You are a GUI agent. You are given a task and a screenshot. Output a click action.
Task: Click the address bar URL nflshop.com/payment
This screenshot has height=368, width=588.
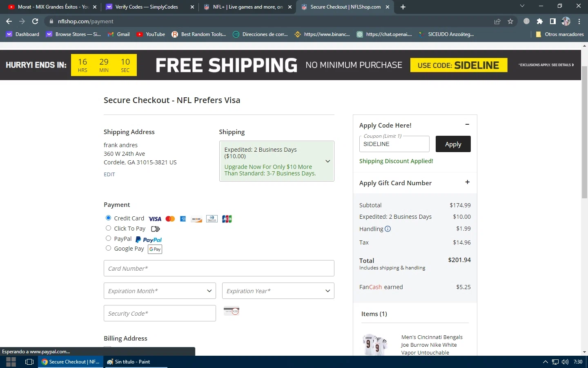point(86,21)
